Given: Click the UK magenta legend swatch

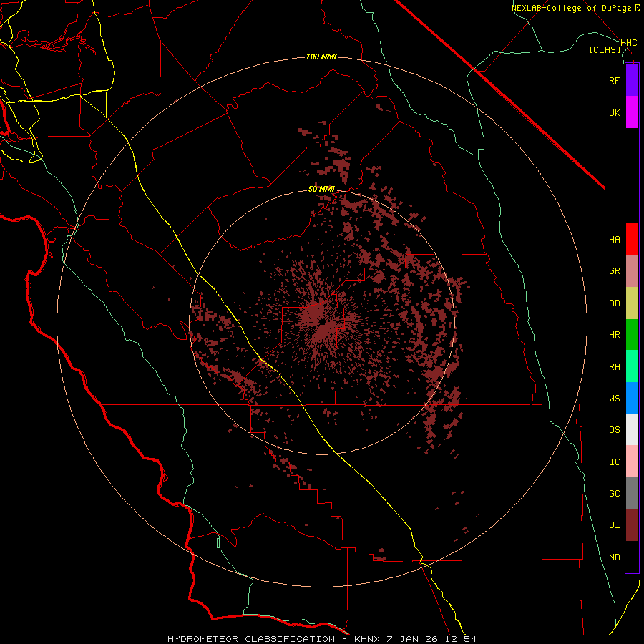Looking at the screenshot, I should point(632,112).
